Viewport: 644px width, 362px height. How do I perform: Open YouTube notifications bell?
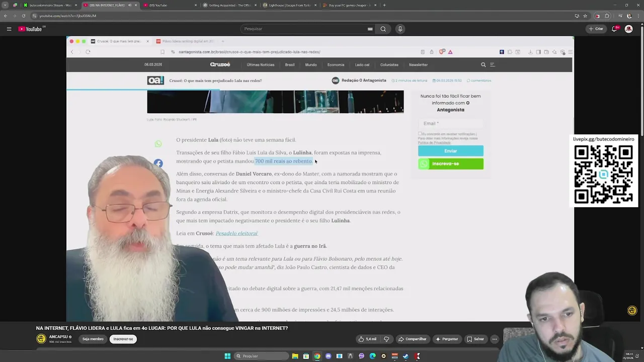click(x=614, y=29)
